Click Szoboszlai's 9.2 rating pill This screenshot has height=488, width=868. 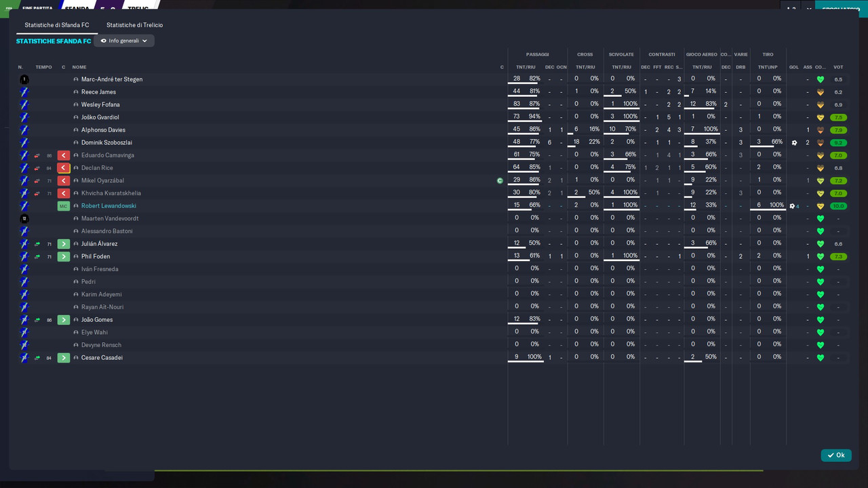click(838, 142)
